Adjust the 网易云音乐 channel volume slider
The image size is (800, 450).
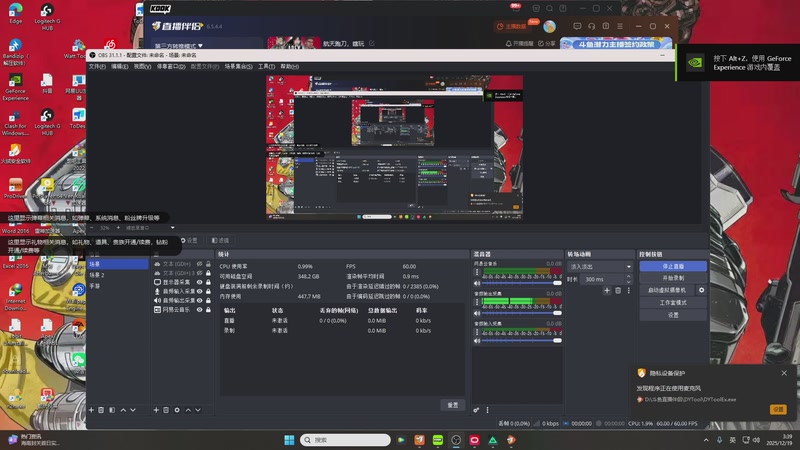point(521,283)
